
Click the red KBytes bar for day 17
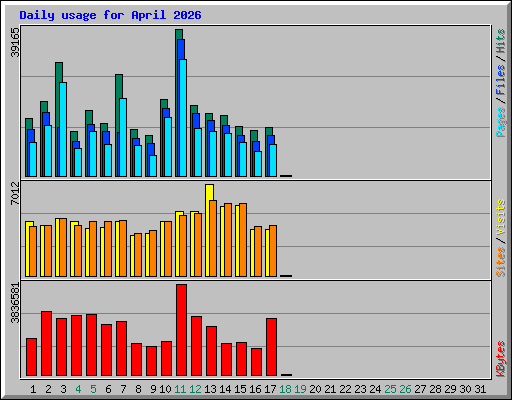271,347
